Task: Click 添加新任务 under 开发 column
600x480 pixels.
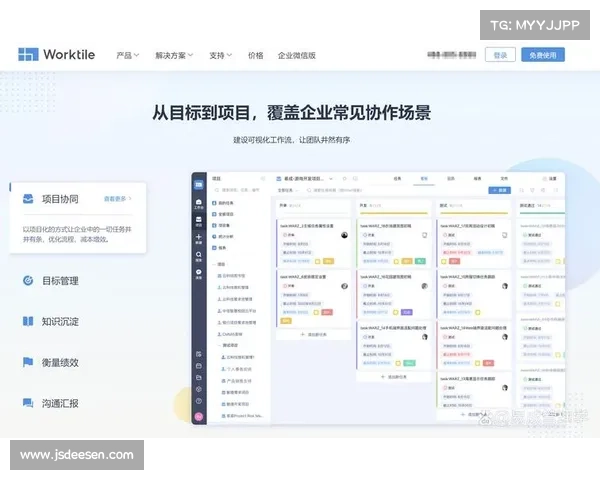Action: [x=394, y=377]
